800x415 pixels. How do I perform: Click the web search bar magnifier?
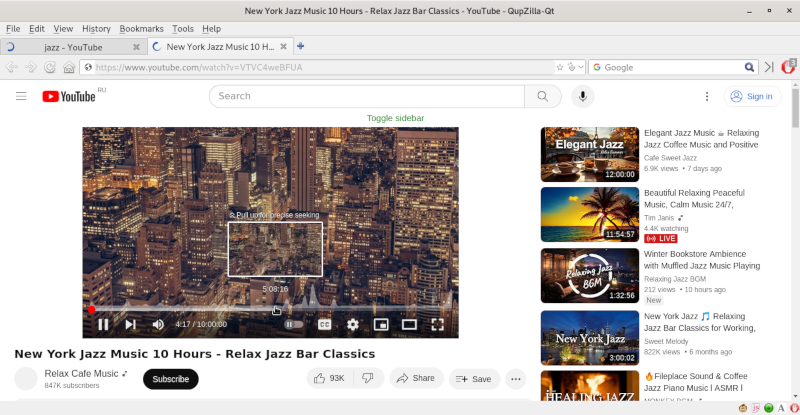pyautogui.click(x=749, y=67)
